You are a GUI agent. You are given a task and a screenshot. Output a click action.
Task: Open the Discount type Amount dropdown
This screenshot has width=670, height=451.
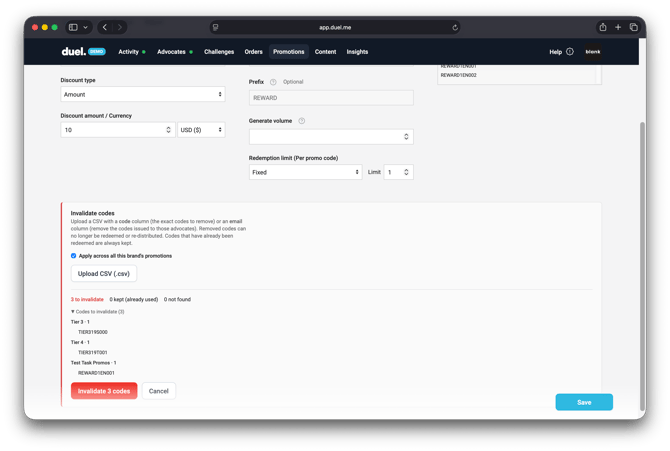tap(143, 94)
